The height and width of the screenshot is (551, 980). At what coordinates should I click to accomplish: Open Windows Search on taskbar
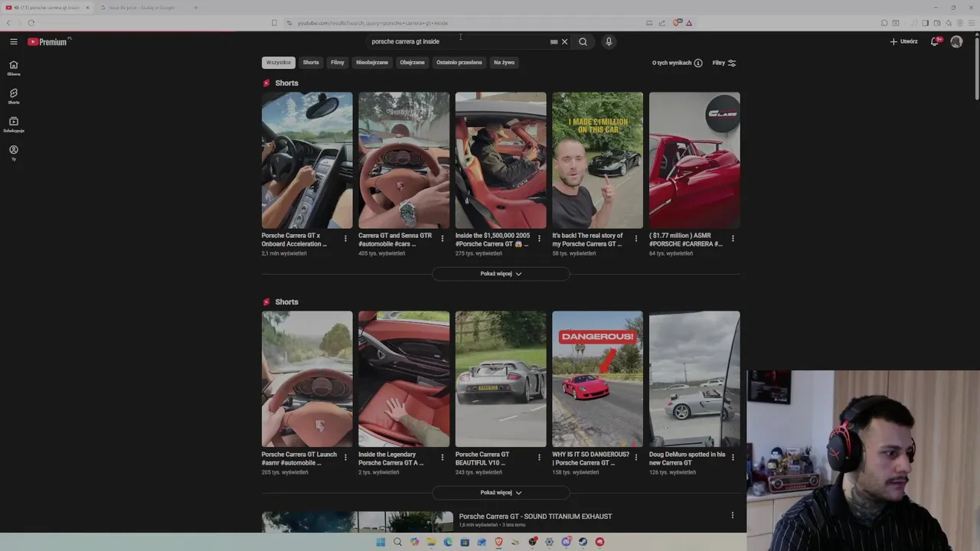pyautogui.click(x=397, y=542)
